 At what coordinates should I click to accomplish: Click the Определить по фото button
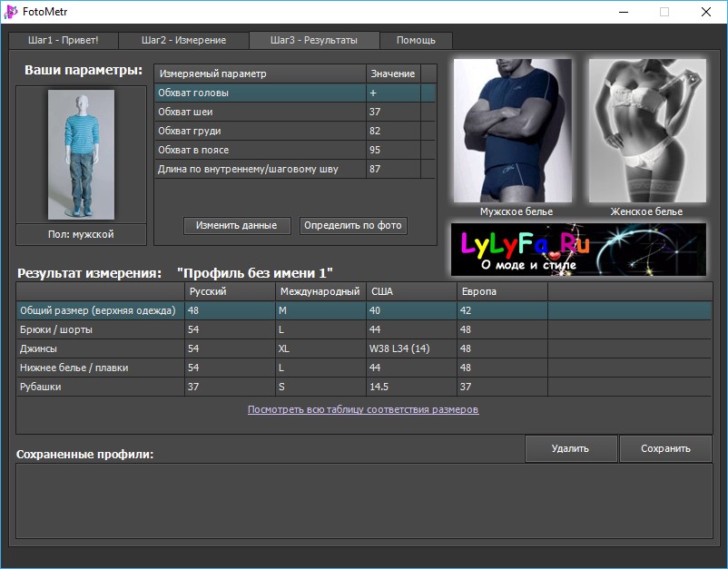(353, 226)
